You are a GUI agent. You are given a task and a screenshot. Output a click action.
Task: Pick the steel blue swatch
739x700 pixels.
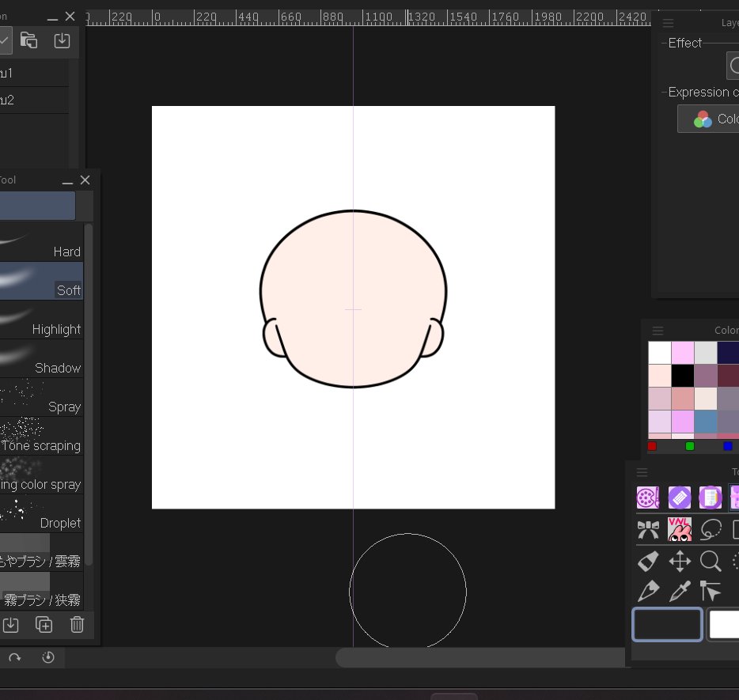(x=706, y=422)
